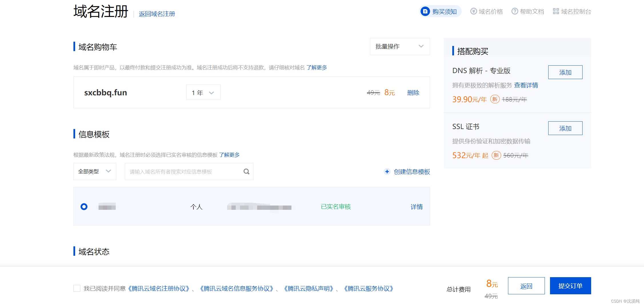This screenshot has height=306, width=644.
Task: Click the plus icon beside 创建信息模板
Action: coord(387,172)
